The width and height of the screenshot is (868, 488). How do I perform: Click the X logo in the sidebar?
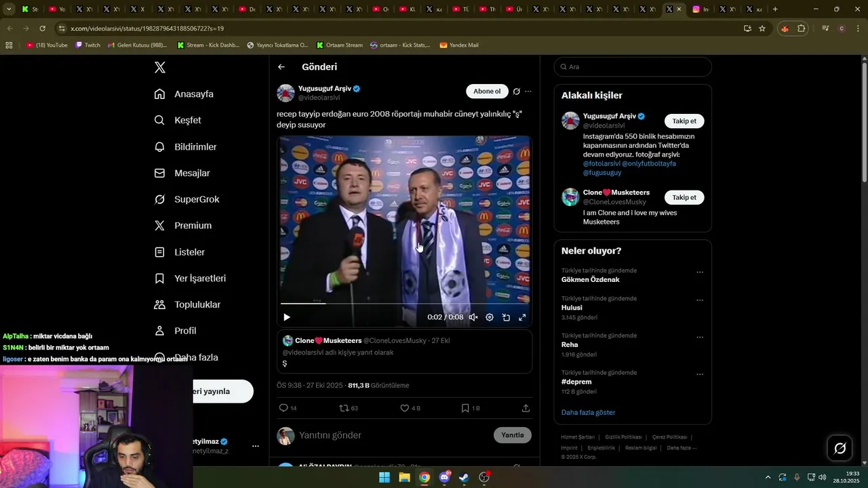tap(160, 67)
